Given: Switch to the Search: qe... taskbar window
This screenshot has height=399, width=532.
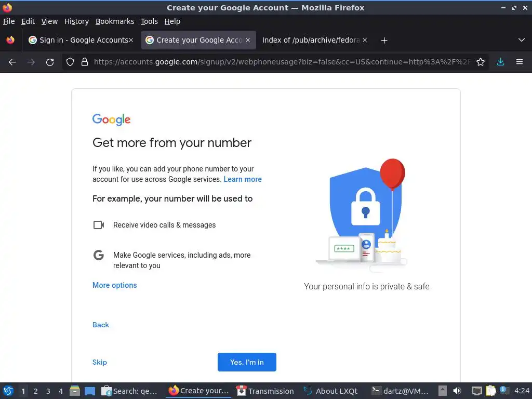Looking at the screenshot, I should [129, 391].
